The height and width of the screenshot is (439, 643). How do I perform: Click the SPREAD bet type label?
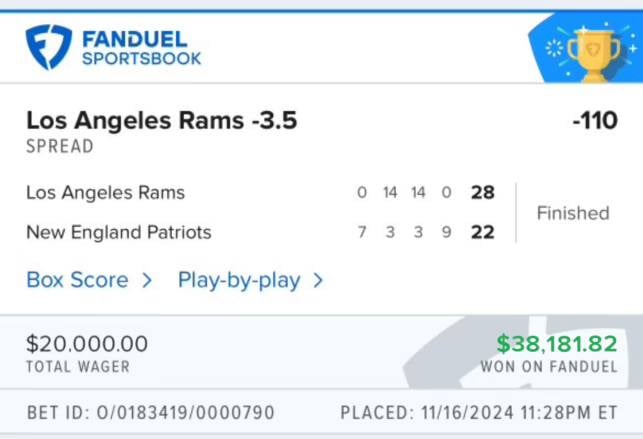click(x=60, y=146)
